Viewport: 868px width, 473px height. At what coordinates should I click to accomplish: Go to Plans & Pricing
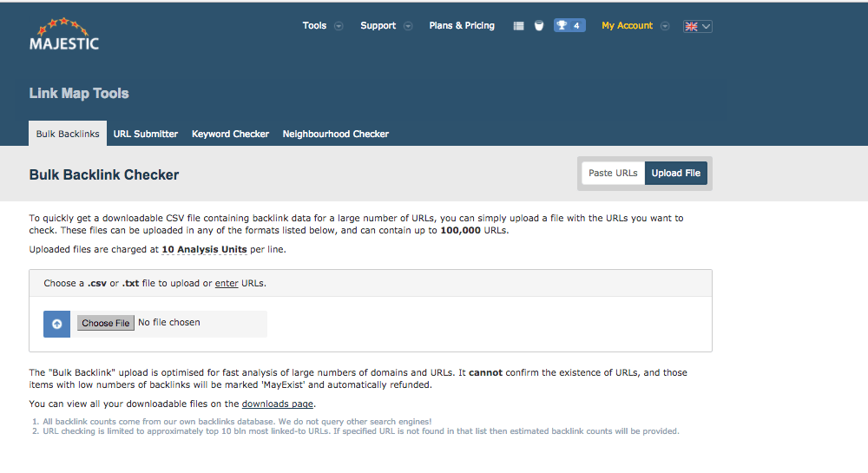tap(462, 25)
